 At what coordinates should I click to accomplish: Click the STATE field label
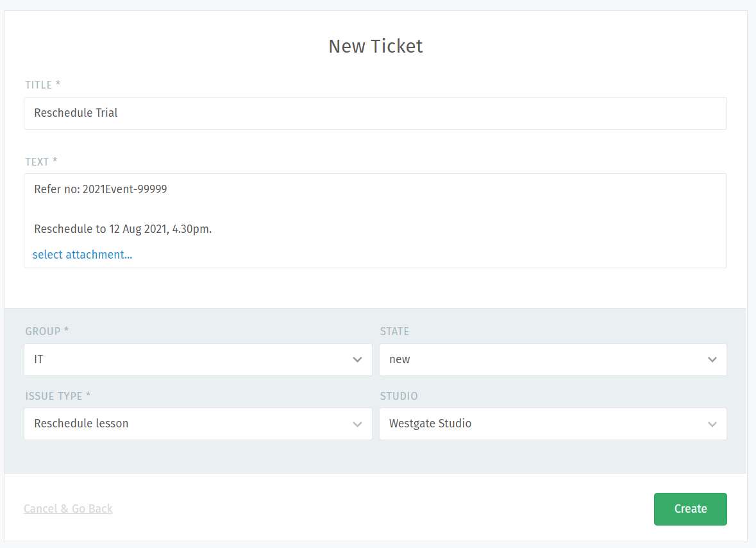(x=394, y=331)
